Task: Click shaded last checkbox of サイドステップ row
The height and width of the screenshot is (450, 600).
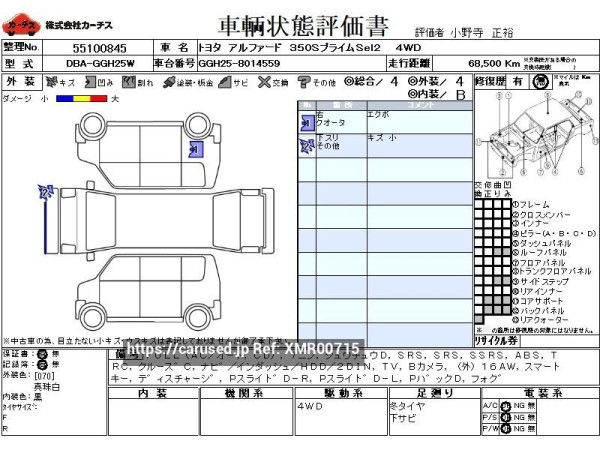Action: click(x=507, y=280)
